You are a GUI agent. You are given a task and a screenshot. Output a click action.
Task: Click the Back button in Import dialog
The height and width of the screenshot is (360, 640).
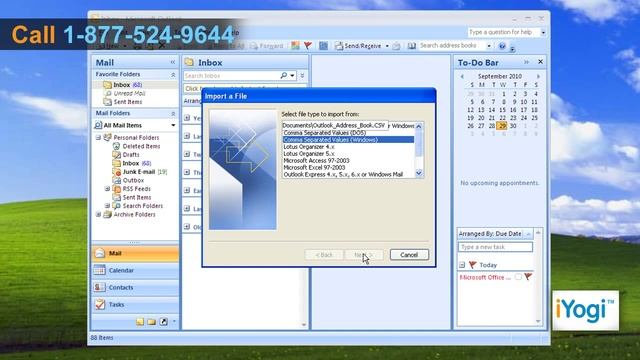(x=324, y=255)
